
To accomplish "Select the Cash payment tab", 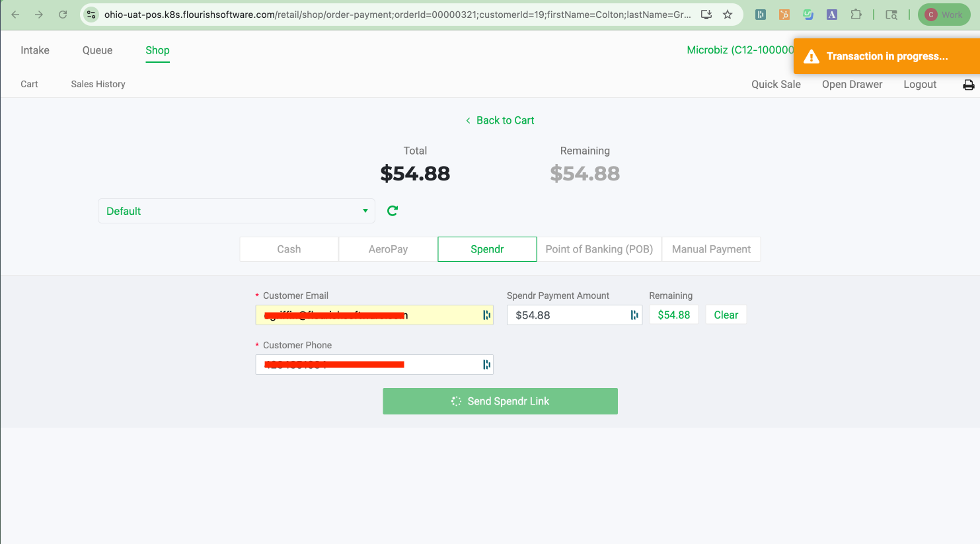I will coord(289,249).
